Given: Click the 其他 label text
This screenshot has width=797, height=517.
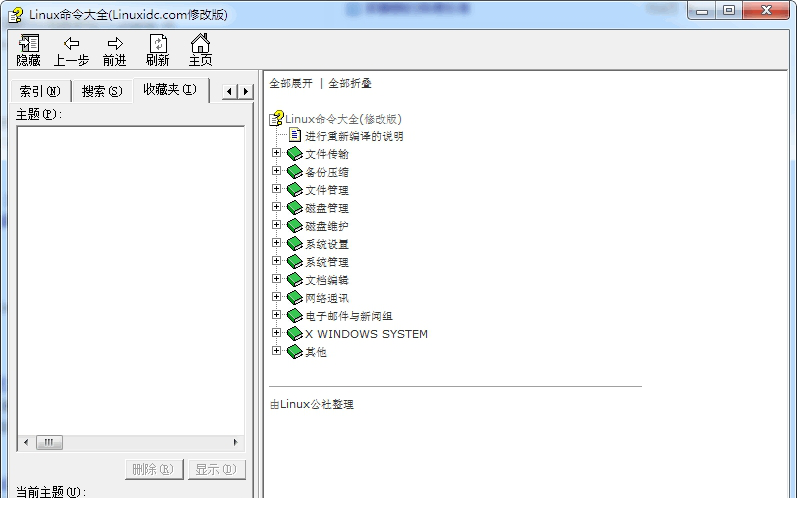Looking at the screenshot, I should [316, 352].
